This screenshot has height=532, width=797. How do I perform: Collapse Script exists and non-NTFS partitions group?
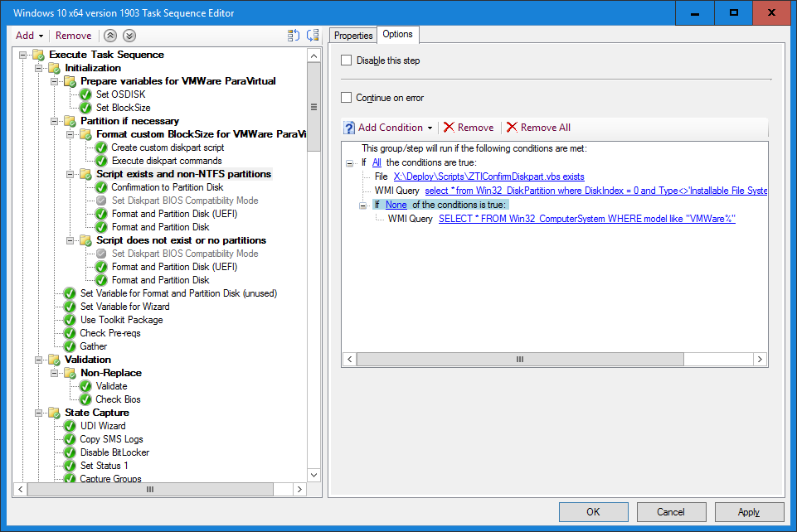click(70, 174)
